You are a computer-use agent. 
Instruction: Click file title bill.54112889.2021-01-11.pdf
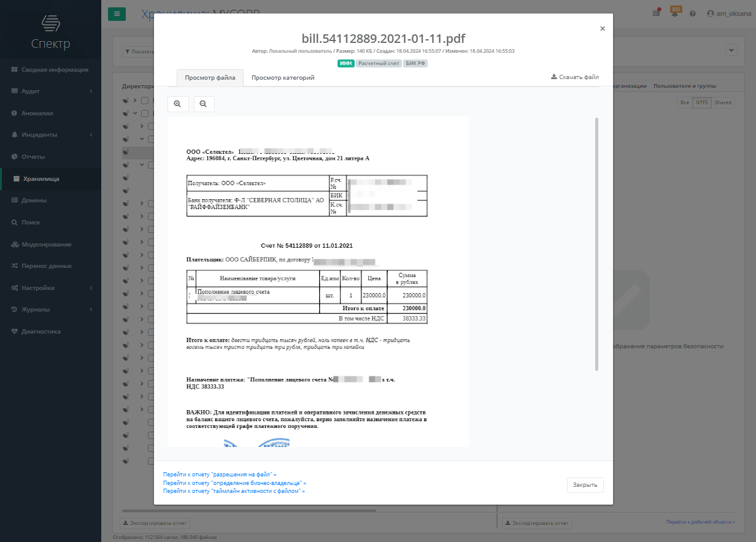click(383, 39)
